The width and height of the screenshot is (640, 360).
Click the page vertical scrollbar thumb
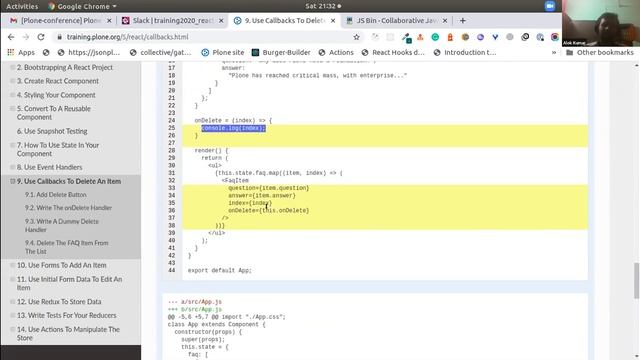coord(636,281)
